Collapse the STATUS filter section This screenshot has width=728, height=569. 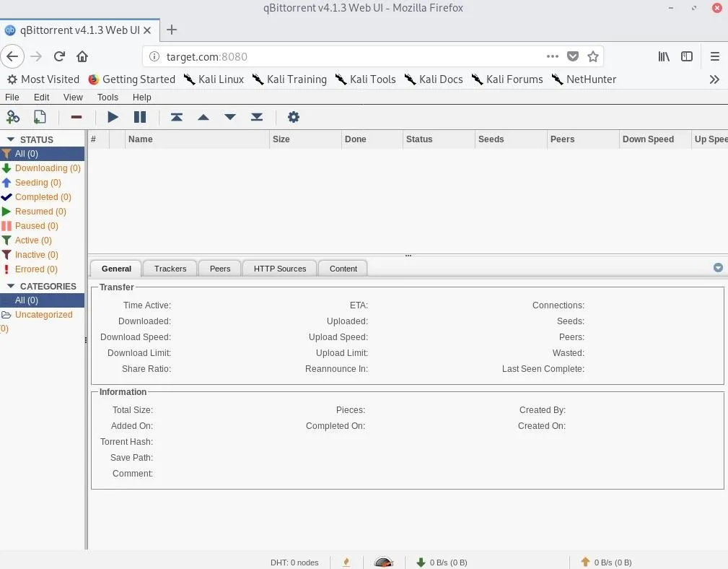pyautogui.click(x=11, y=139)
